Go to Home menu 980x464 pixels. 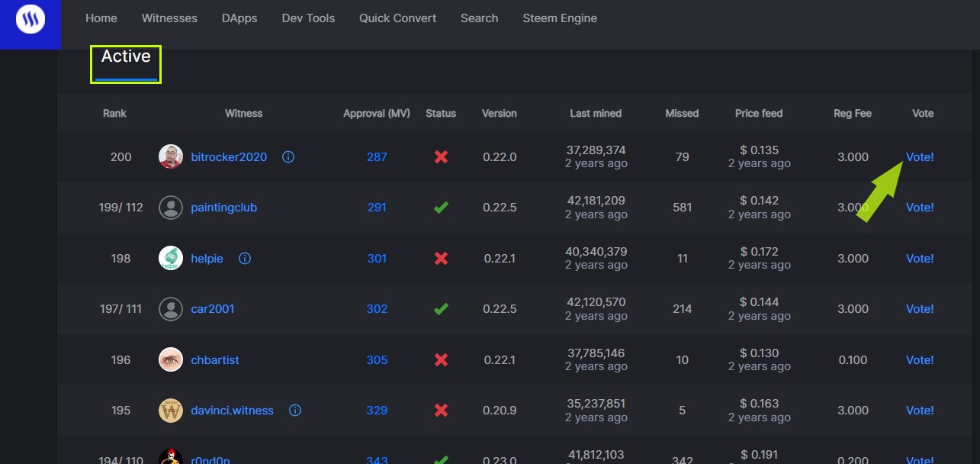coord(101,18)
